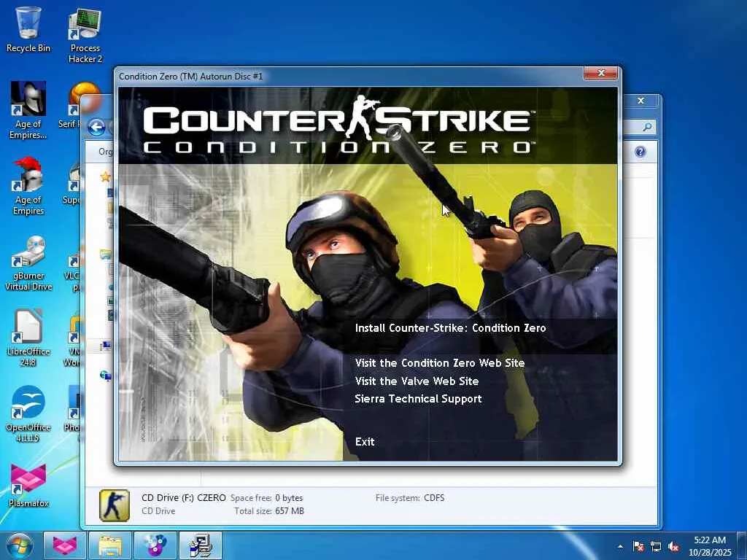Open Windows Explorer from the taskbar
Image resolution: width=747 pixels, height=560 pixels.
(110, 545)
